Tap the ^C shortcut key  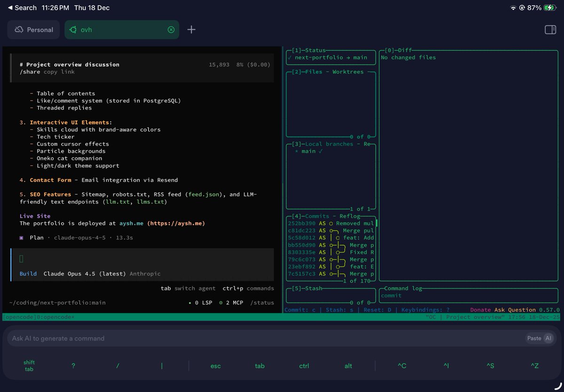(x=402, y=366)
